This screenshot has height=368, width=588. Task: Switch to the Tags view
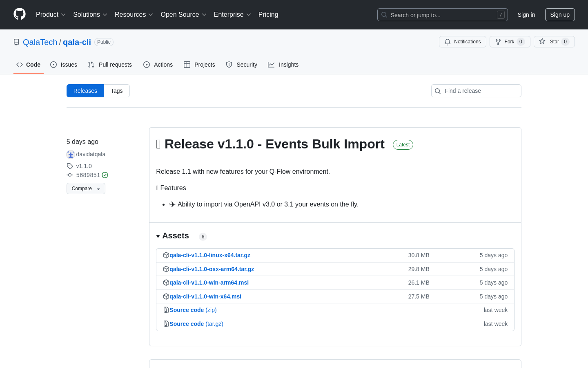(x=117, y=91)
